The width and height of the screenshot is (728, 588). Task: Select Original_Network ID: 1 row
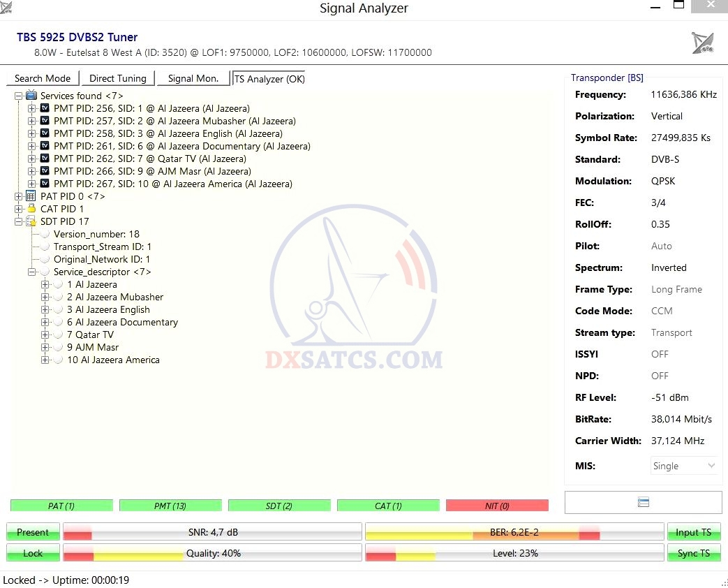pyautogui.click(x=102, y=259)
